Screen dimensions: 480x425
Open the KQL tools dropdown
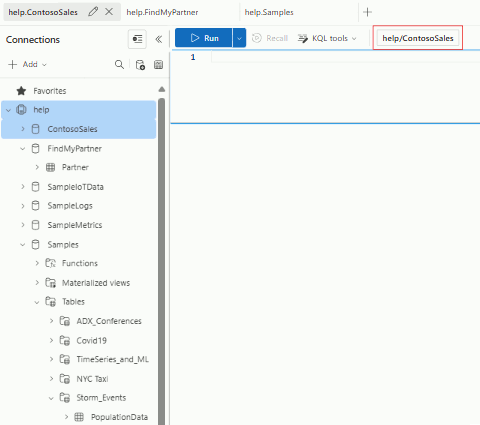(327, 38)
